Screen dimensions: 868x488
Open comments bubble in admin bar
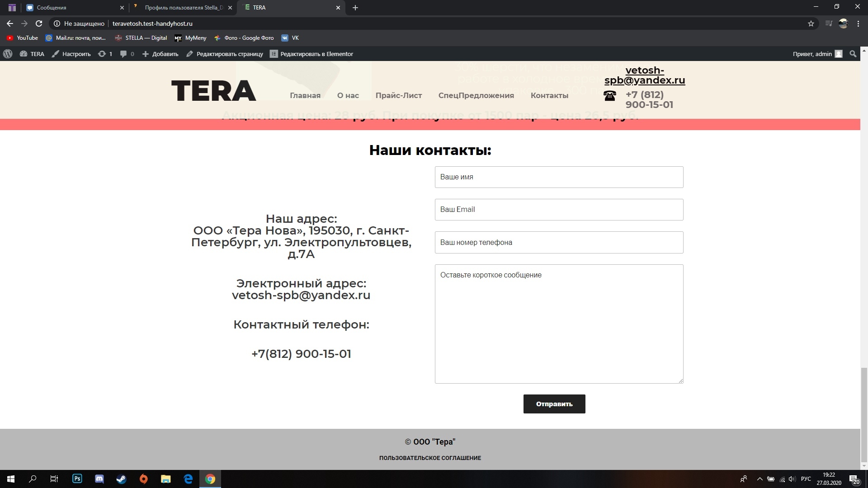coord(123,54)
